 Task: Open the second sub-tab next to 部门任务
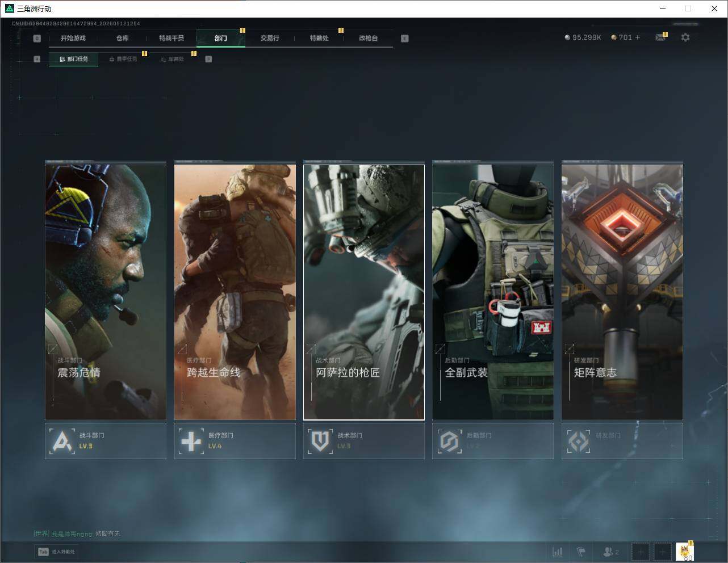tap(123, 59)
